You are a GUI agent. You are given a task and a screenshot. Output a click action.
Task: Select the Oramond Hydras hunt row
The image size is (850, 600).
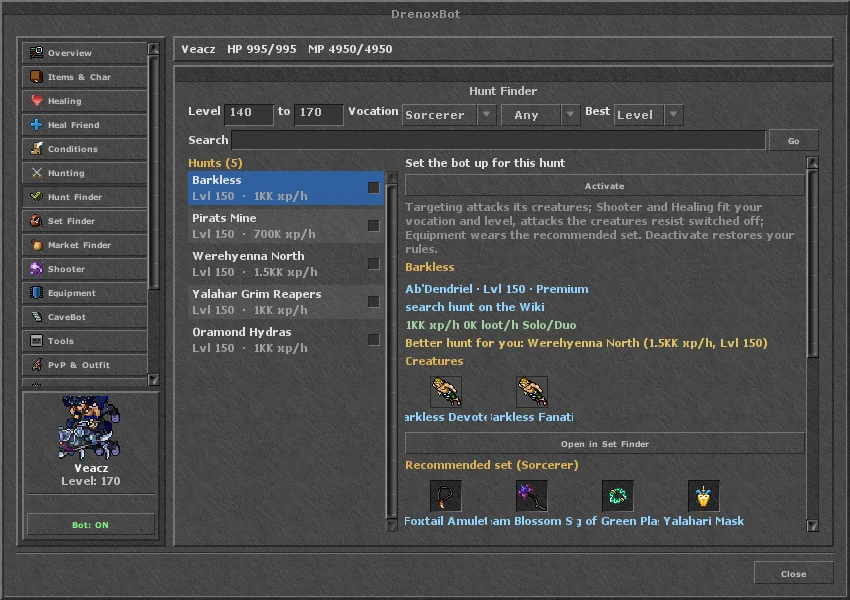click(x=286, y=340)
